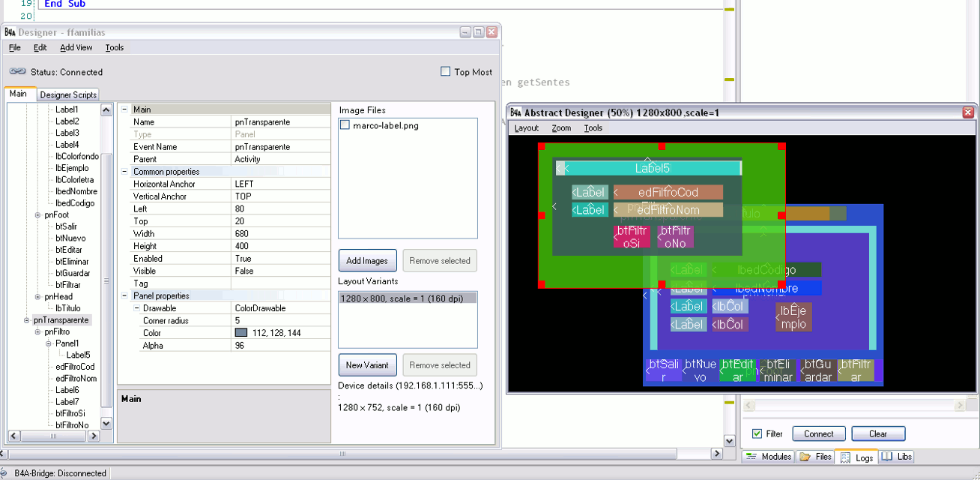Open the Designer File menu
The width and height of the screenshot is (980, 480).
pos(15,47)
